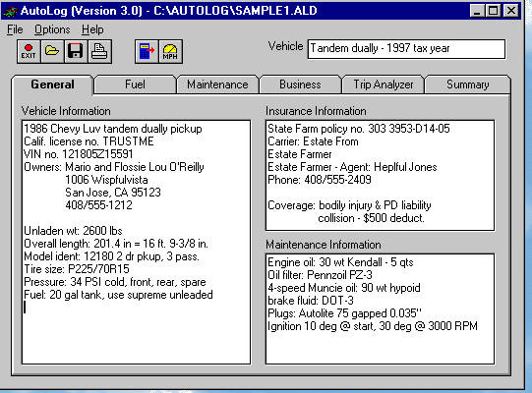Viewport: 532px width, 393px height.
Task: Switch to the Fuel tab
Action: pos(135,84)
